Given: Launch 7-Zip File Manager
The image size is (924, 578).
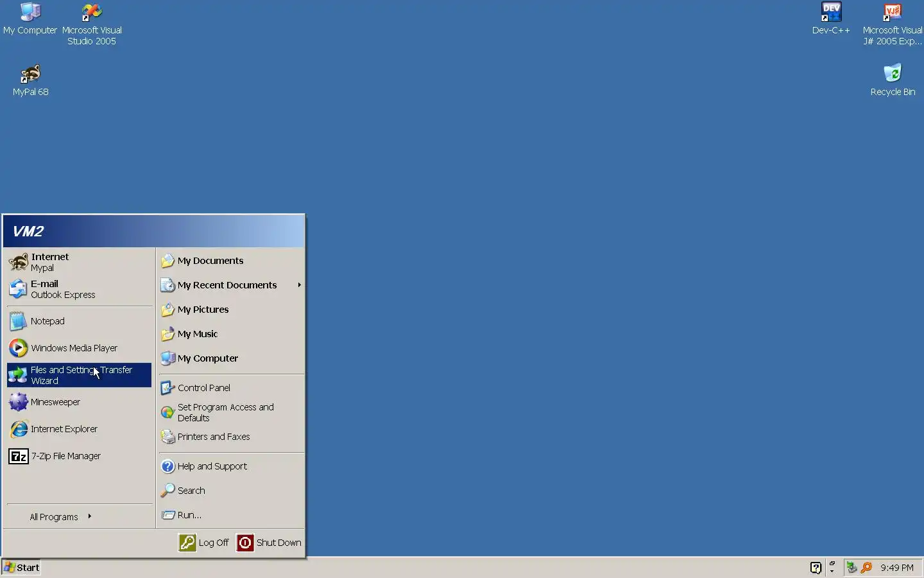Looking at the screenshot, I should tap(80, 456).
